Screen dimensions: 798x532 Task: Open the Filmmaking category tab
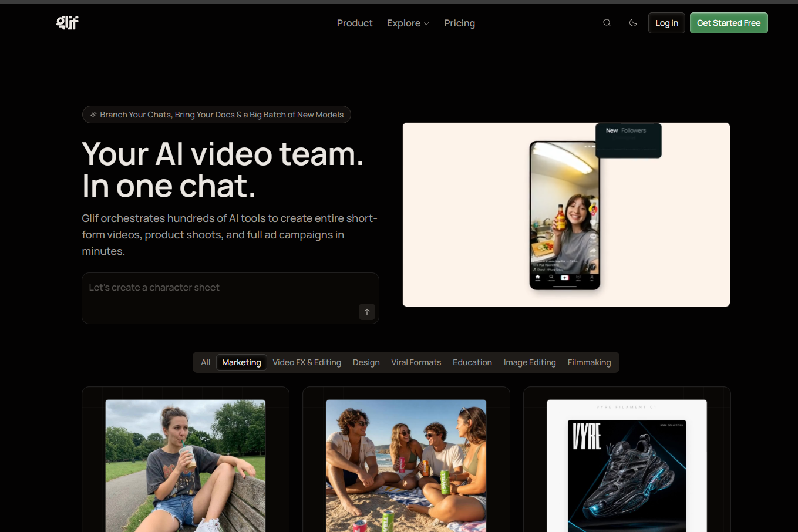590,362
